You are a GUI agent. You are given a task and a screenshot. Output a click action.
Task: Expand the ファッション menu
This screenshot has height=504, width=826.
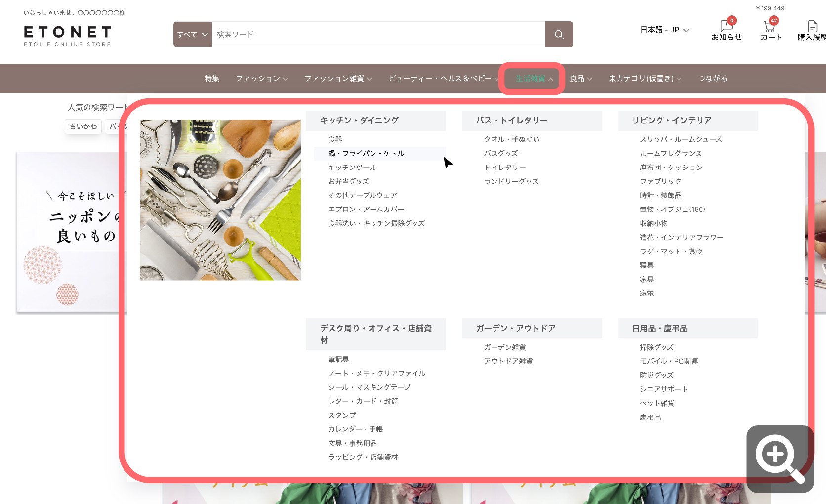(262, 78)
